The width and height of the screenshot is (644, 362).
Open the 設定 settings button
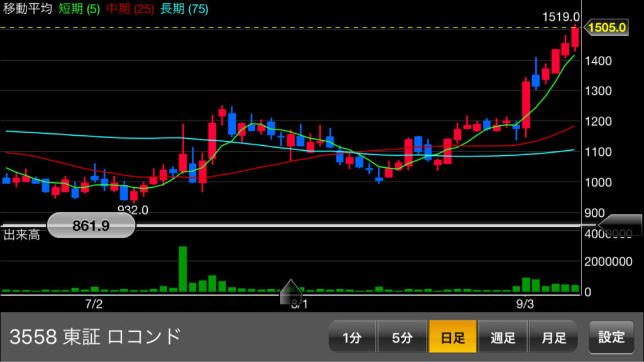pos(611,337)
